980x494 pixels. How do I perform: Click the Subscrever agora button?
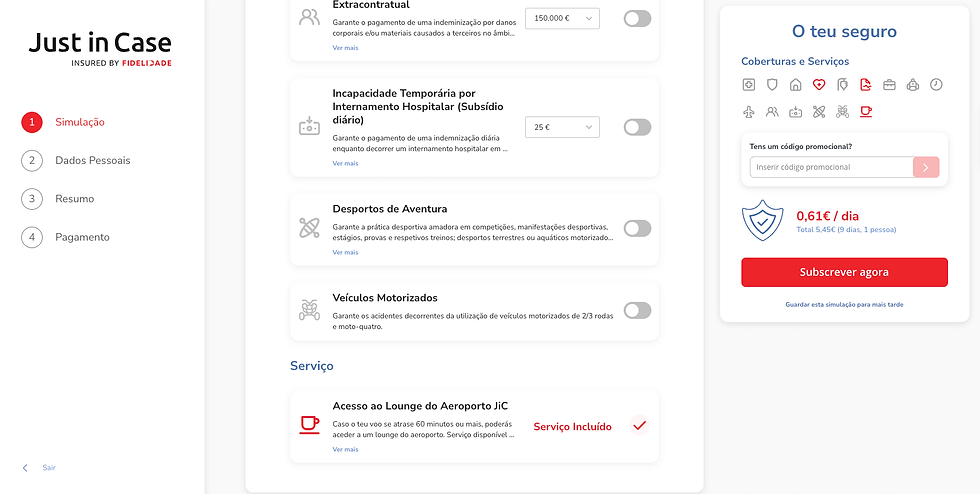(844, 272)
